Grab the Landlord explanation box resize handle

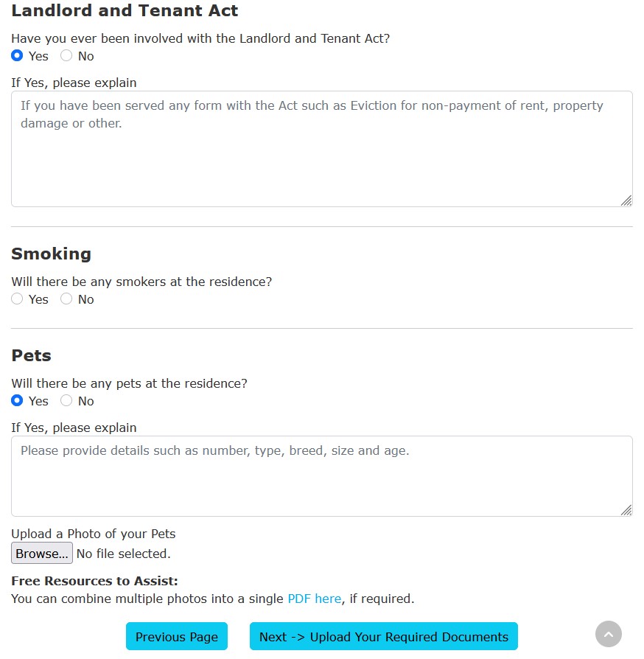pyautogui.click(x=626, y=201)
